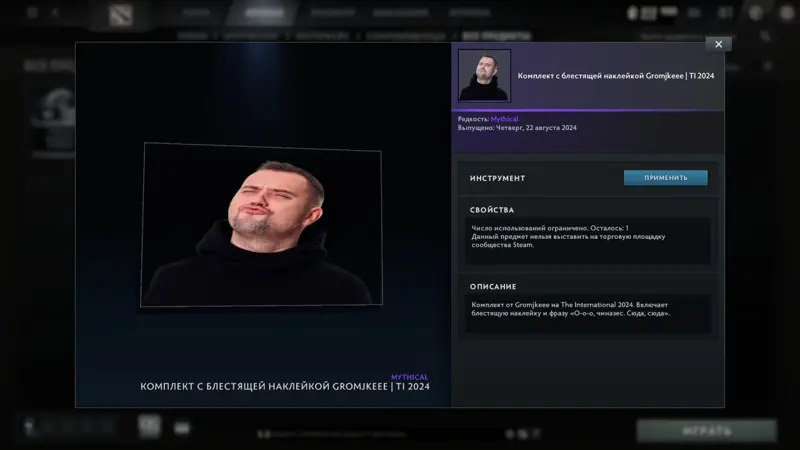The height and width of the screenshot is (450, 800).
Task: Start a match with the blurred ИГРАТЬ button
Action: pos(707,431)
